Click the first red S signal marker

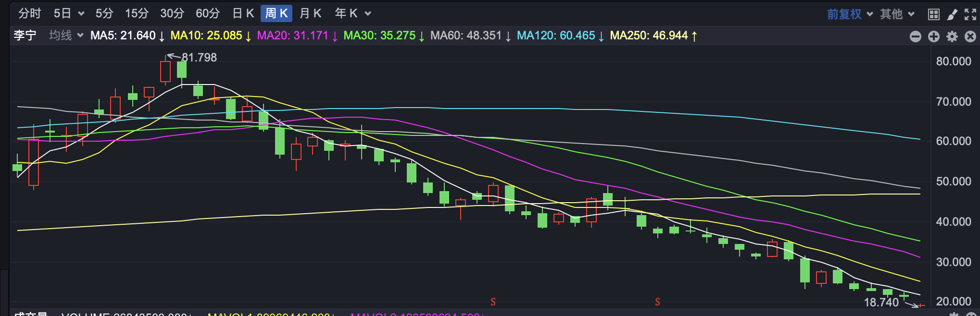click(493, 302)
